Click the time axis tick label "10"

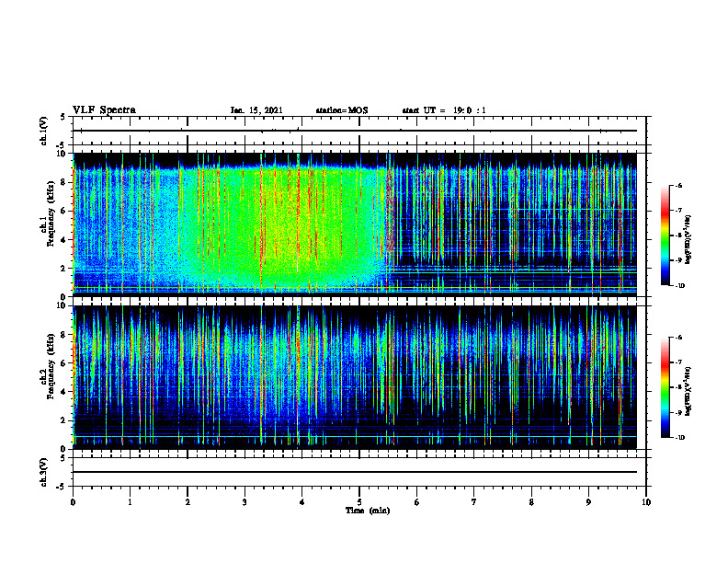coord(646,502)
